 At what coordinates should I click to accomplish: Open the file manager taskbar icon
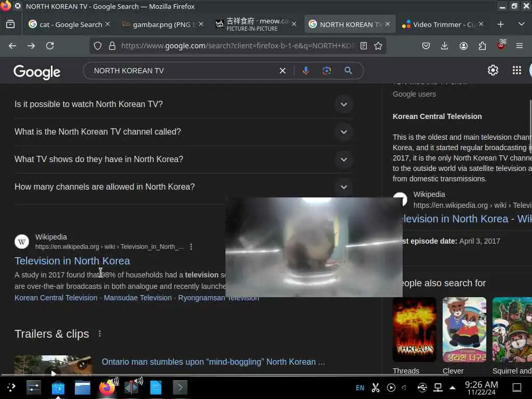click(83, 388)
